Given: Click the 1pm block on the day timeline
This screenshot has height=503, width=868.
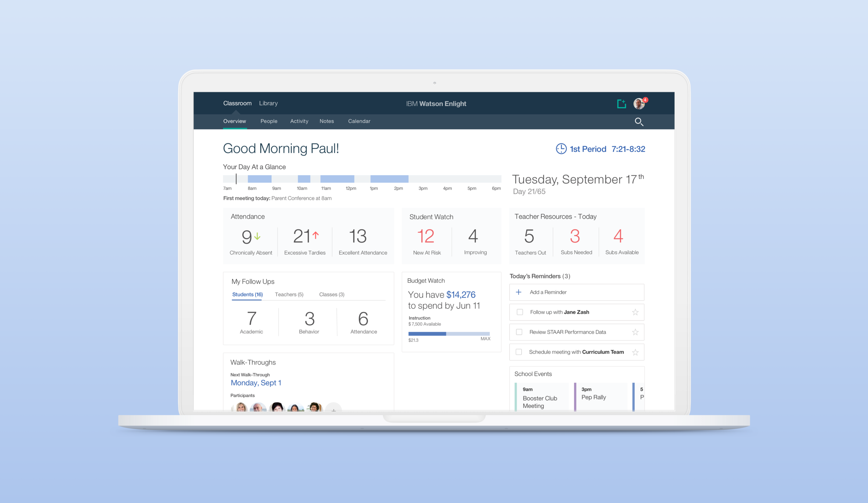Looking at the screenshot, I should (x=389, y=179).
